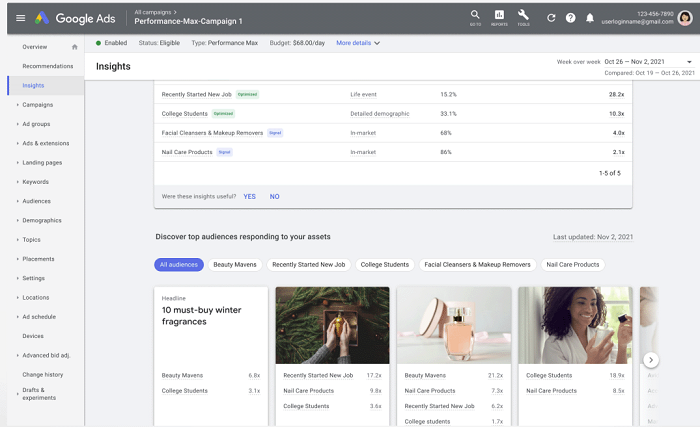Click the Budget $68.00/day label

click(x=297, y=43)
